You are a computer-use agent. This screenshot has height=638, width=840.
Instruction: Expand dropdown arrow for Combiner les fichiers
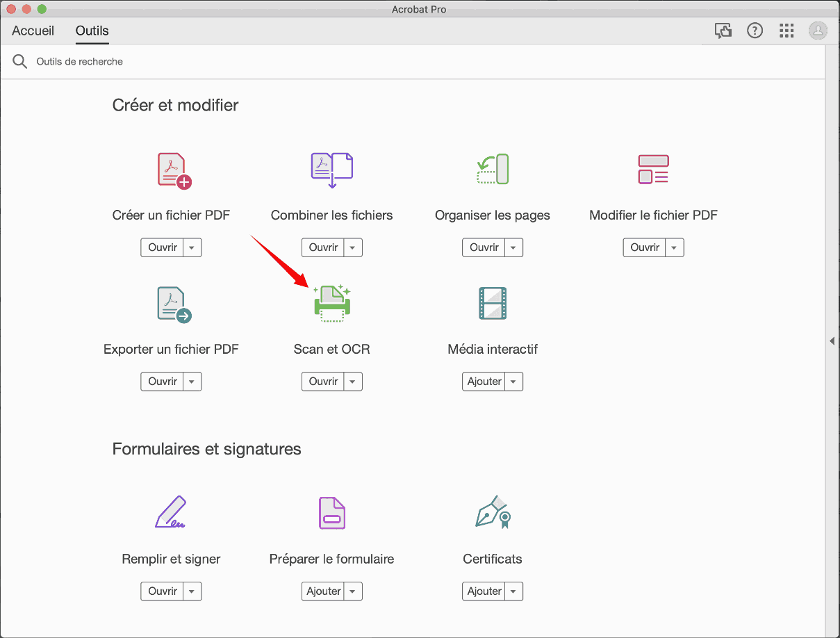pyautogui.click(x=353, y=247)
